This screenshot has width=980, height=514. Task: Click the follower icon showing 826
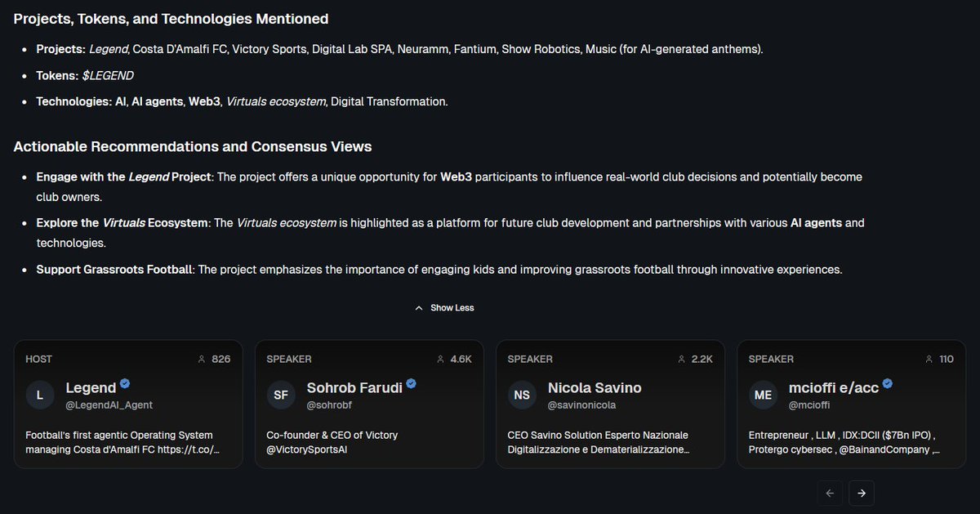202,360
